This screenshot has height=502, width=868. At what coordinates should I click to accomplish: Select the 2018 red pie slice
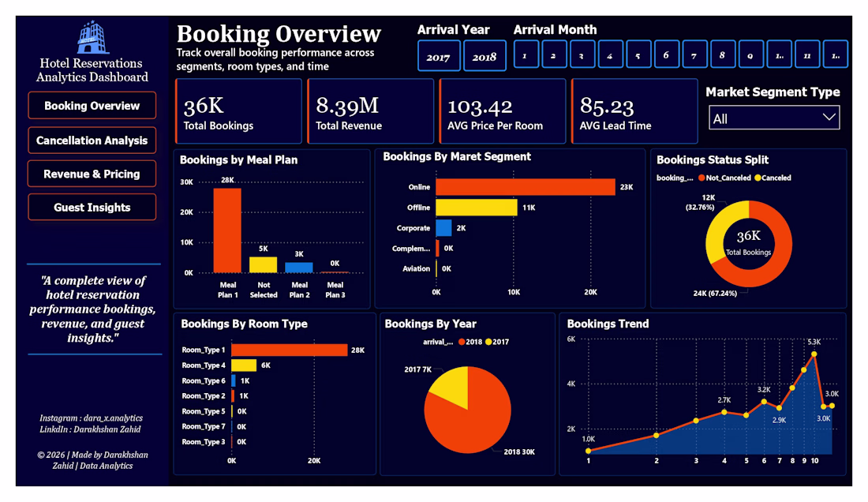pos(470,421)
